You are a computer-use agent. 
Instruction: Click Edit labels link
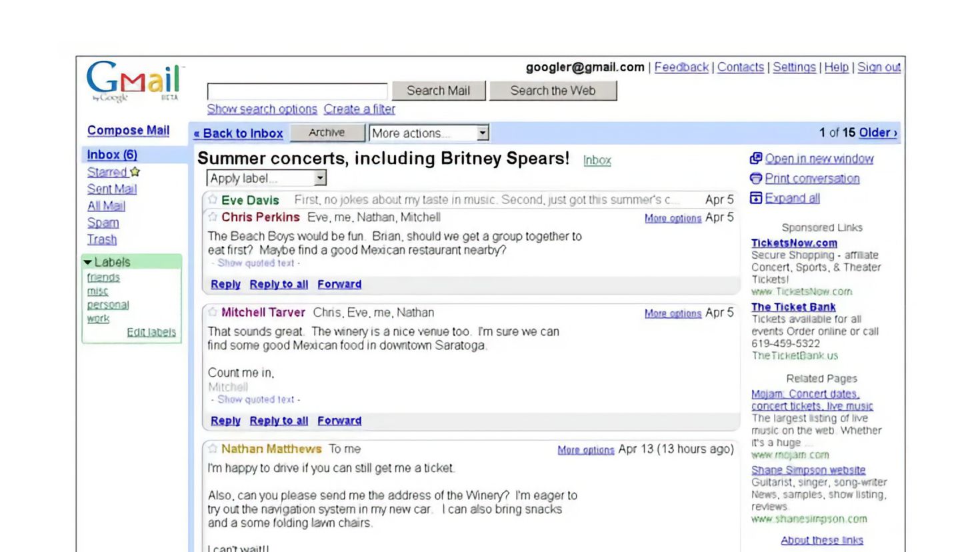(151, 332)
